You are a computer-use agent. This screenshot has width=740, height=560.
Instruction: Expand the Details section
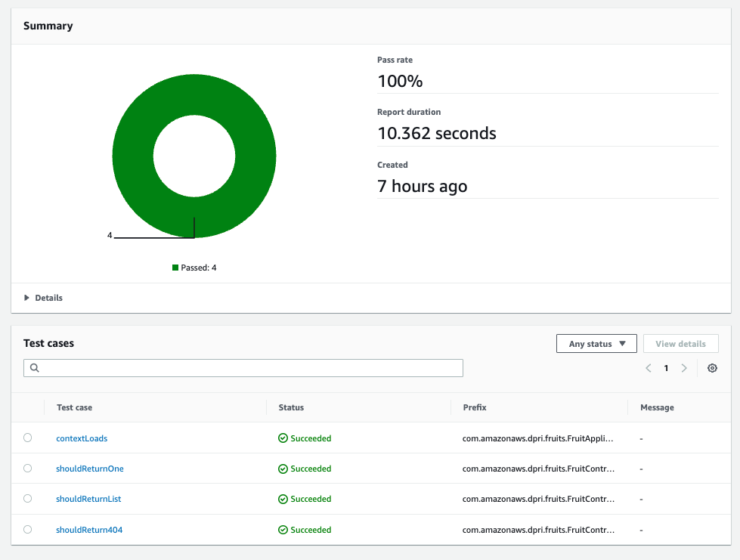43,298
